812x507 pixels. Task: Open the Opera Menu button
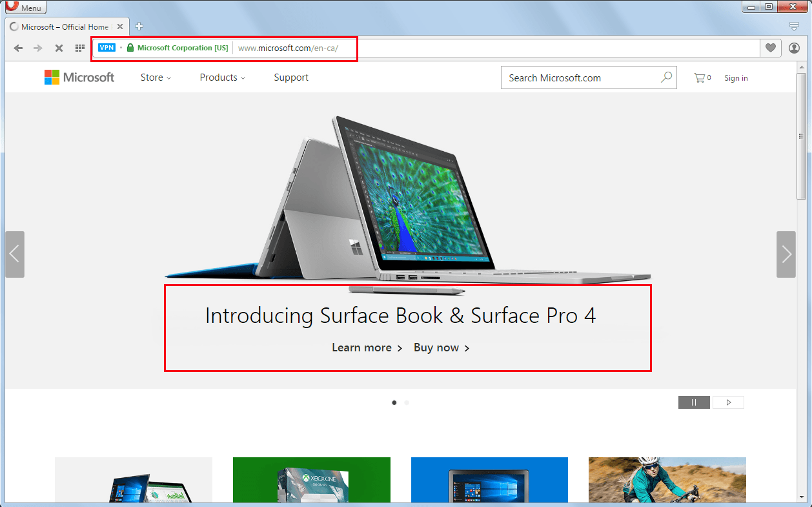click(x=26, y=7)
